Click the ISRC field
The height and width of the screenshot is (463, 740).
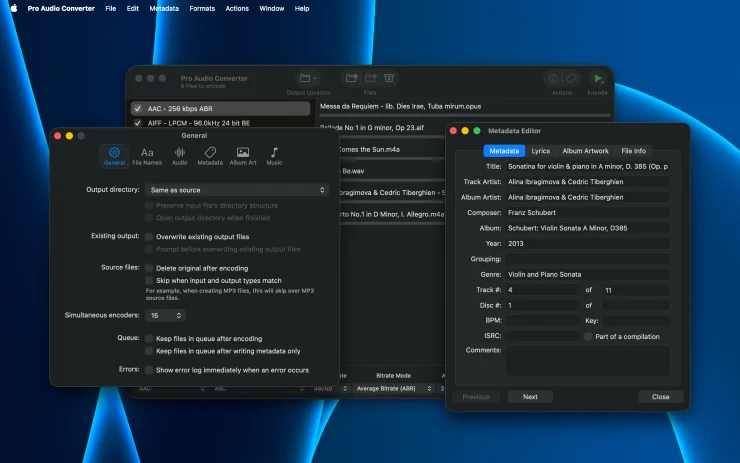543,336
